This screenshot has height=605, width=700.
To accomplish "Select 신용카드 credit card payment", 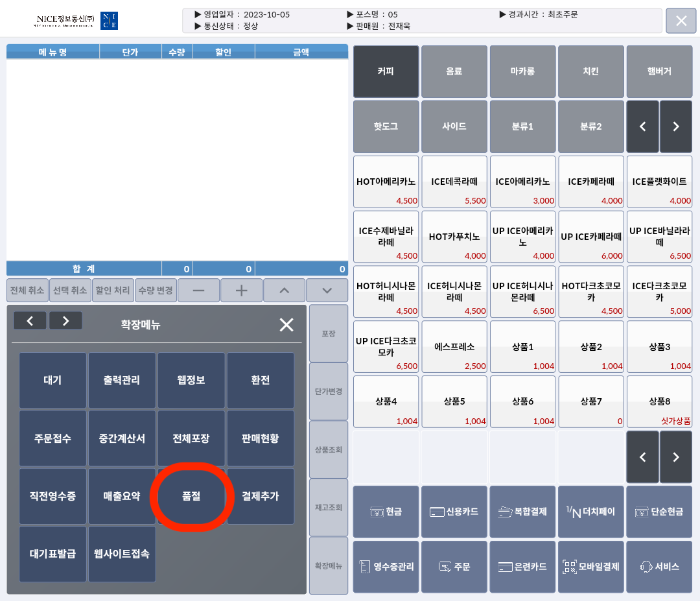I will (454, 512).
